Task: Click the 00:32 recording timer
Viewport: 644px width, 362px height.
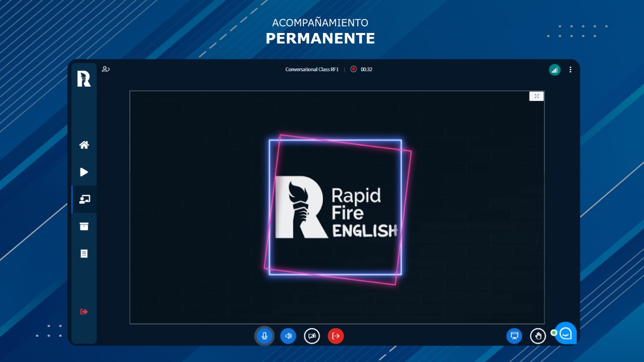Action: 366,69
